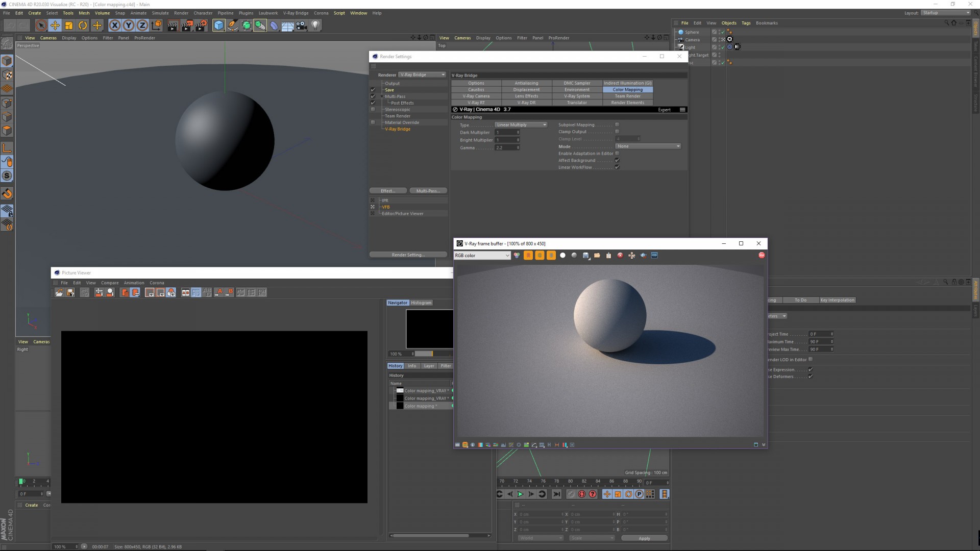
Task: Click the VFB save image icon
Action: 585,255
